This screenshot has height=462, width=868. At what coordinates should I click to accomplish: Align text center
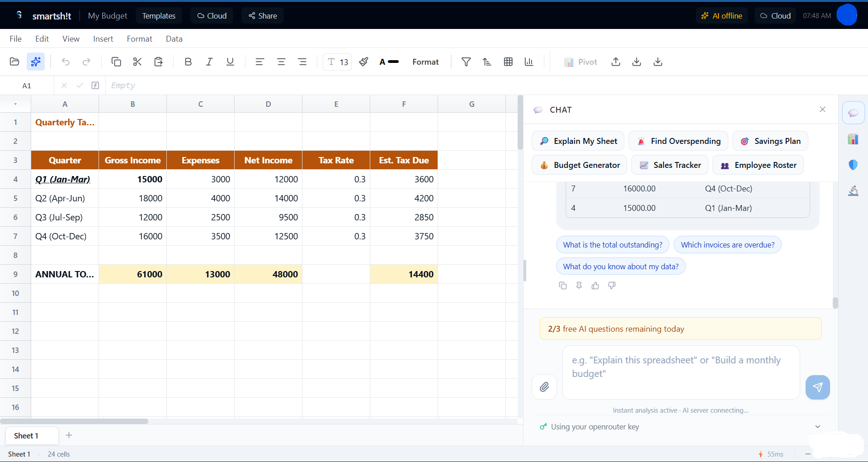281,62
